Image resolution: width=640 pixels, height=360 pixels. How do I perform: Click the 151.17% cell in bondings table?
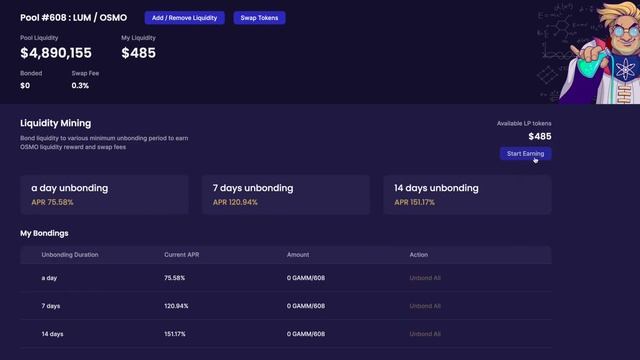click(x=175, y=334)
